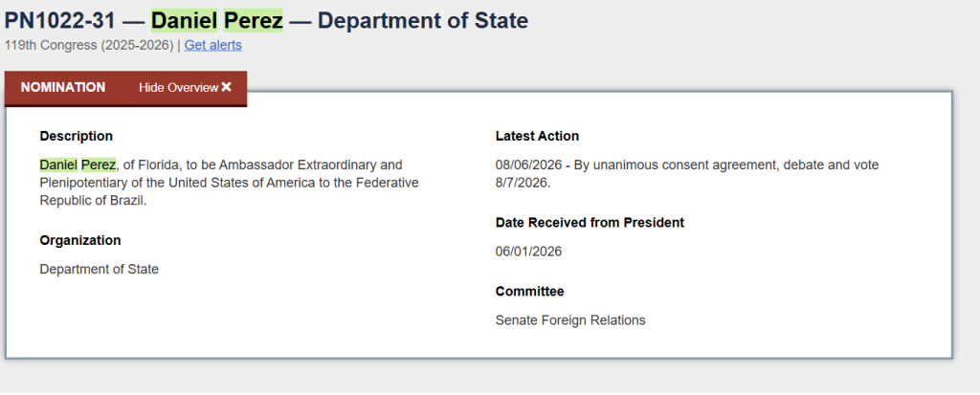Hide the overview via X icon
The image size is (980, 395).
(x=226, y=87)
